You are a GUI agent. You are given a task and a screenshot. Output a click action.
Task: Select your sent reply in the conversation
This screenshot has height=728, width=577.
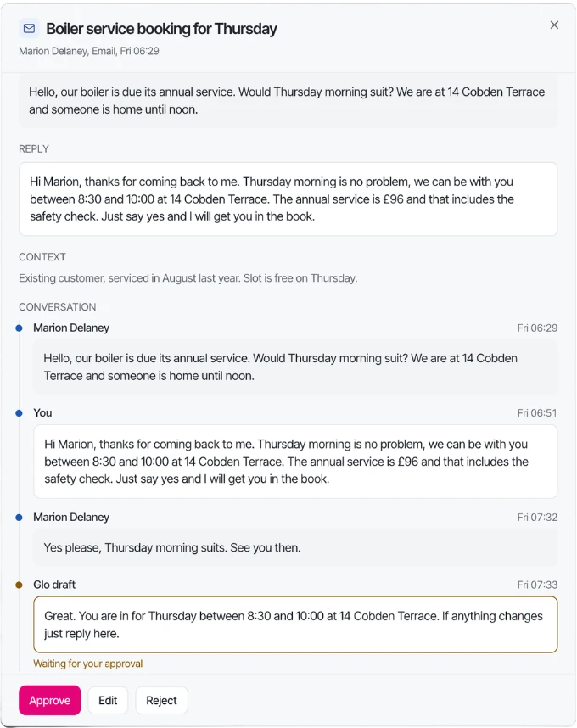pyautogui.click(x=295, y=462)
